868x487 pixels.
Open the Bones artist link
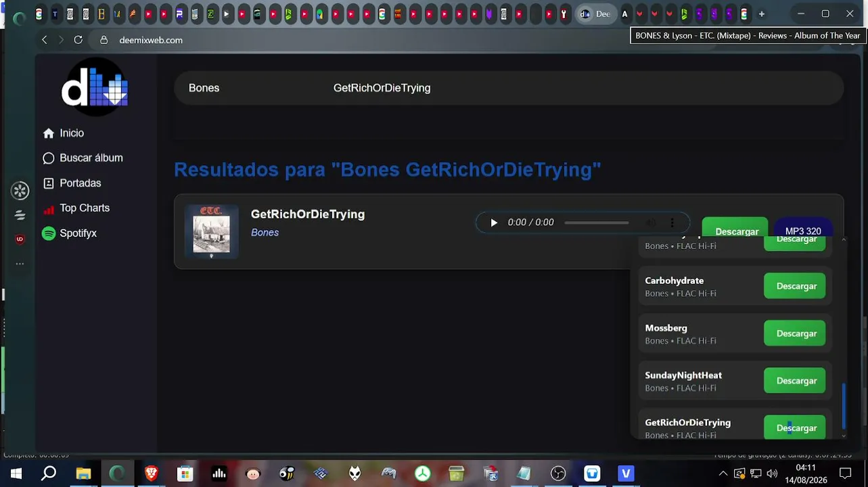pyautogui.click(x=265, y=233)
